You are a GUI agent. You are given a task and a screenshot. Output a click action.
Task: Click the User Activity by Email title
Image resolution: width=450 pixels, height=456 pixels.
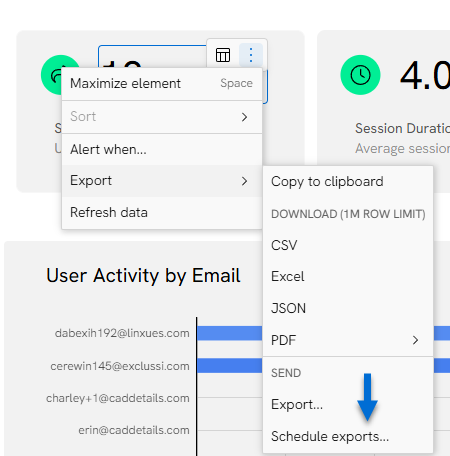[x=143, y=276]
